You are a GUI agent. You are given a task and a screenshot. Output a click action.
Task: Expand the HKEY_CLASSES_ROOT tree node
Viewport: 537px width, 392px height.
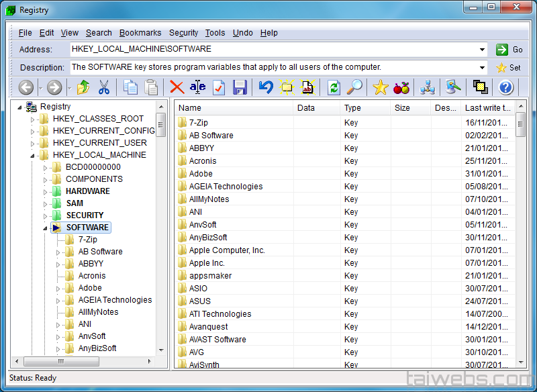[x=32, y=119]
